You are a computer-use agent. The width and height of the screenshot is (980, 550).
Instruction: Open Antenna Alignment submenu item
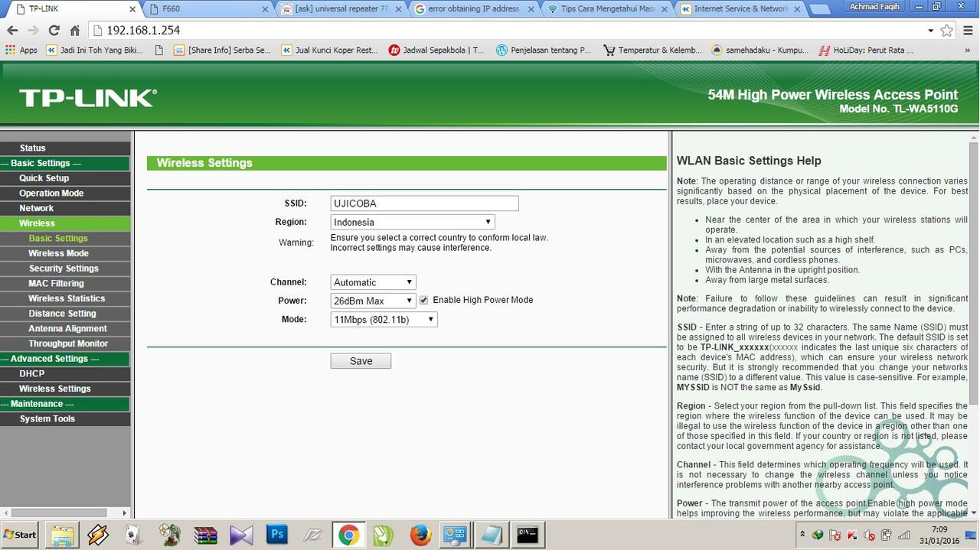click(65, 329)
